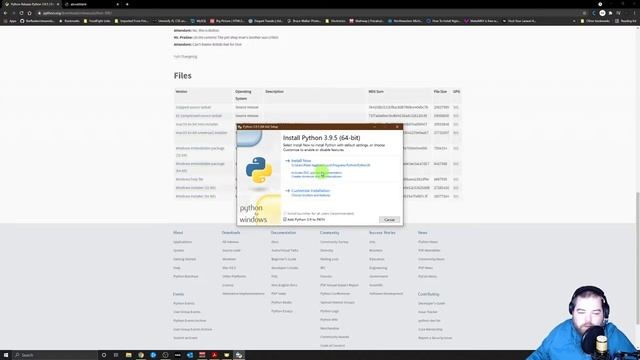The width and height of the screenshot is (640, 360).
Task: Open Task View on the taskbar
Action: [116, 355]
